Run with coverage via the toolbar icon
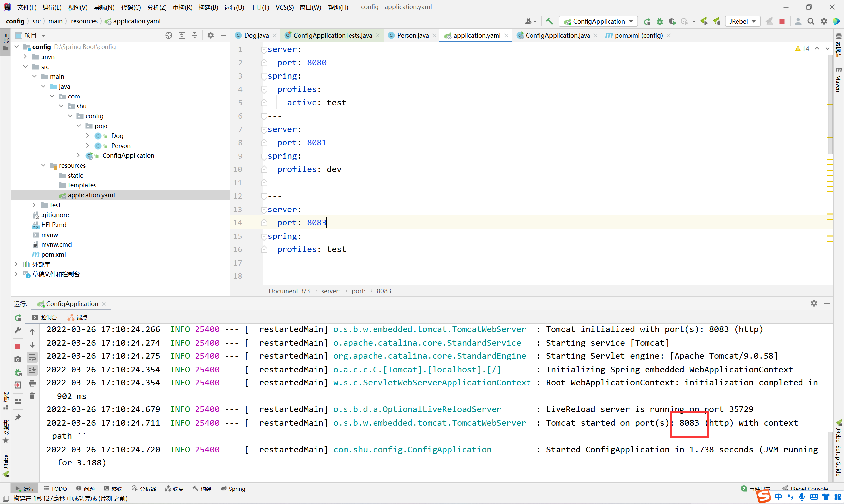The height and width of the screenshot is (504, 844). 672,21
